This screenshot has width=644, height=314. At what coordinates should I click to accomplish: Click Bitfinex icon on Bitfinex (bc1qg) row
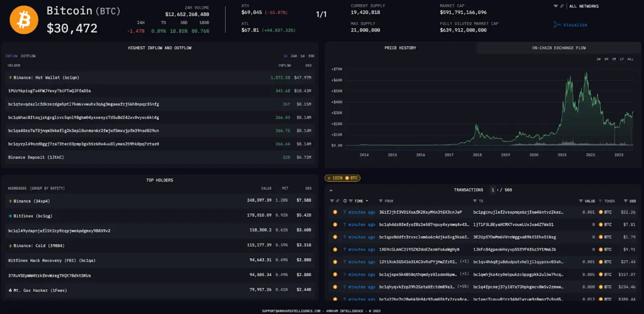tap(10, 216)
